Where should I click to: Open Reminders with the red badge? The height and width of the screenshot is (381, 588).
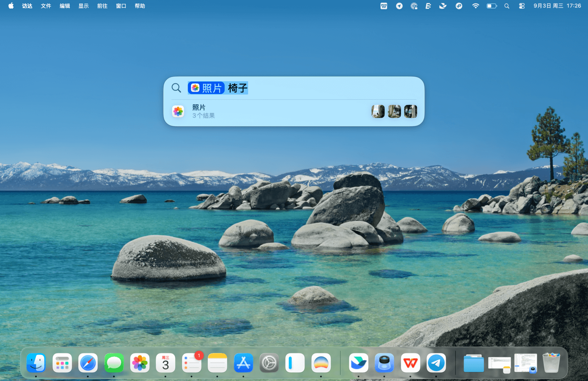tap(191, 363)
